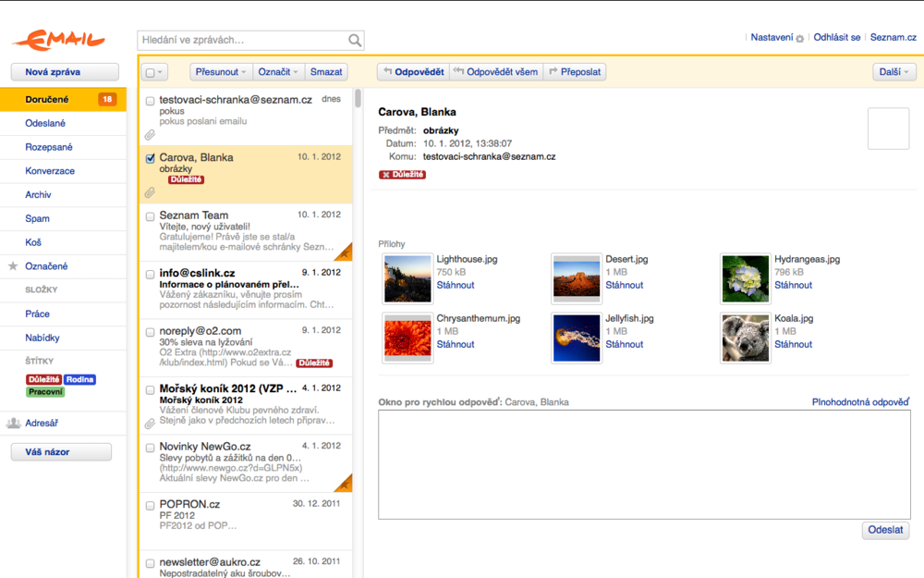The width and height of the screenshot is (924, 578).
Task: Click forward arrow icon on Přeposlat
Action: coord(553,71)
